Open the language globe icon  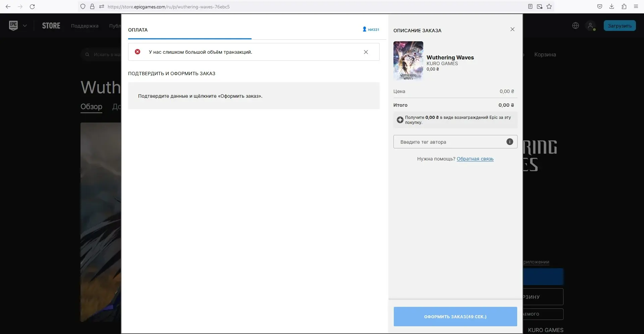[x=576, y=26]
